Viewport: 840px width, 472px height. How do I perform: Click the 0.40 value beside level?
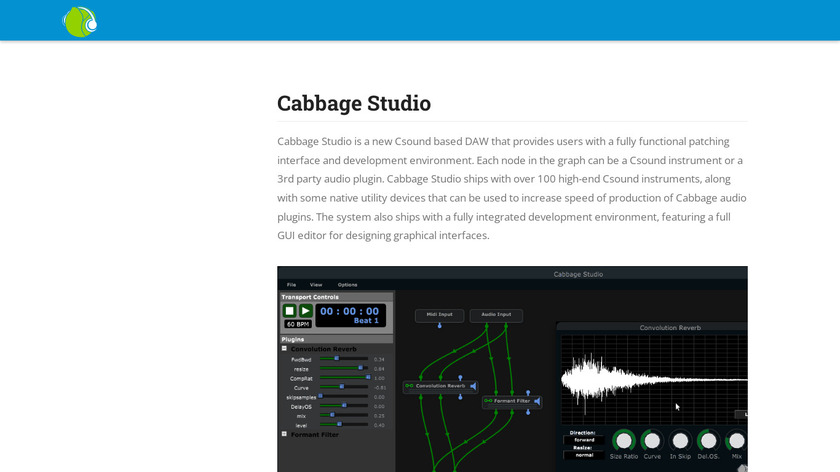(x=379, y=425)
